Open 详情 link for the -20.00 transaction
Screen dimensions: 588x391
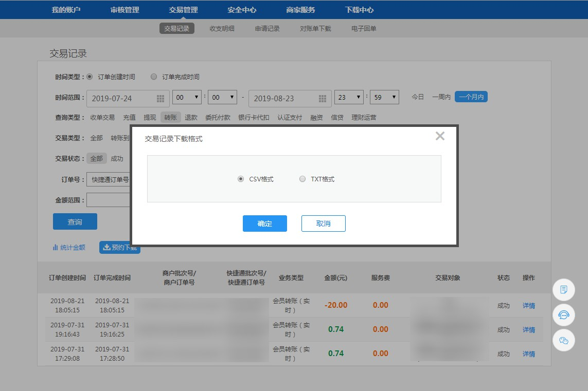pos(529,306)
